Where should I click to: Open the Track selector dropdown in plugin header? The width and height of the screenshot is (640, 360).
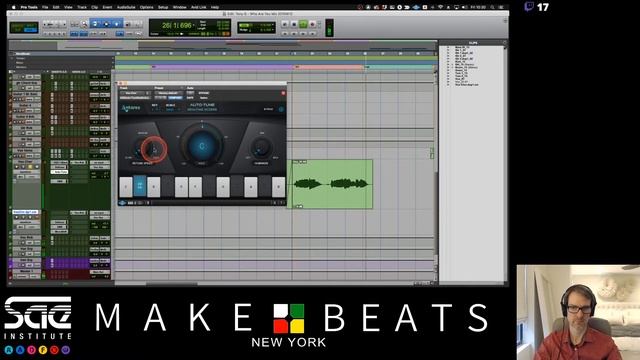click(x=135, y=93)
